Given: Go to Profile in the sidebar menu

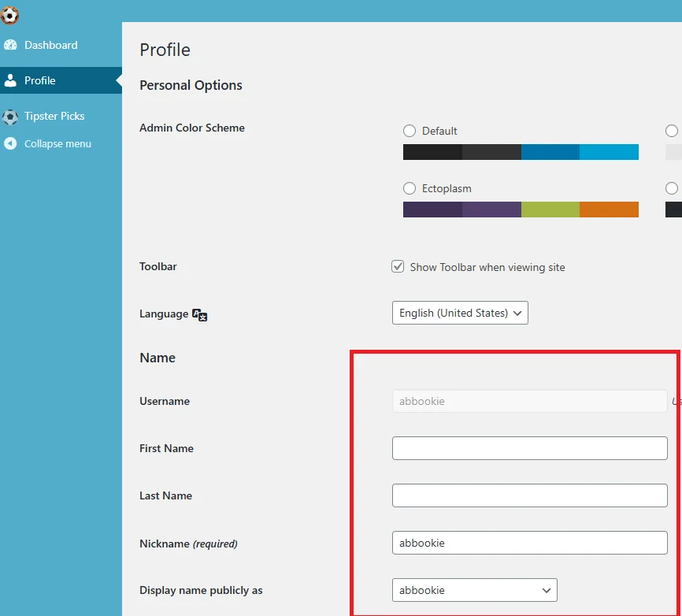Looking at the screenshot, I should pos(39,80).
